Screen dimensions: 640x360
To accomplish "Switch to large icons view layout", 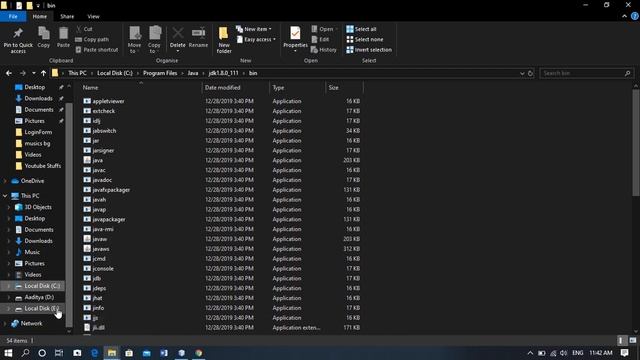I will pyautogui.click(x=633, y=340).
